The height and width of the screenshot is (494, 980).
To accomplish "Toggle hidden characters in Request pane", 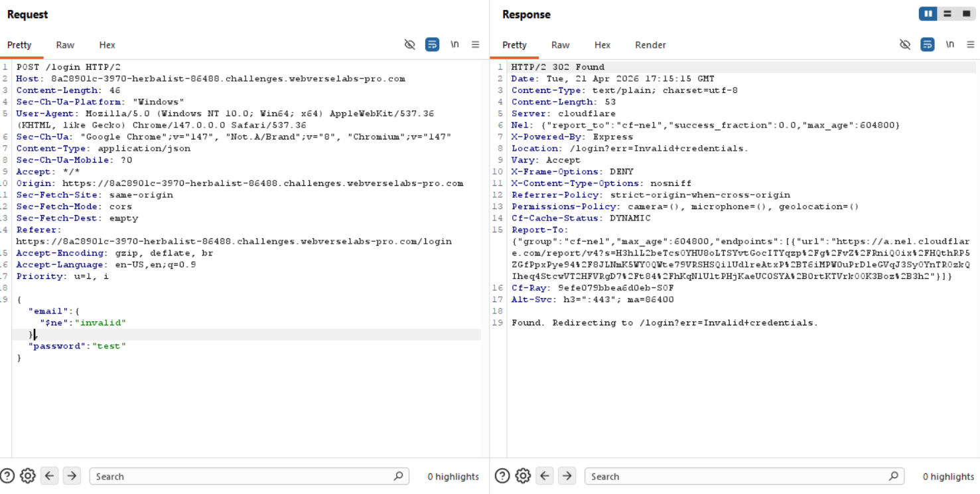I will (410, 44).
